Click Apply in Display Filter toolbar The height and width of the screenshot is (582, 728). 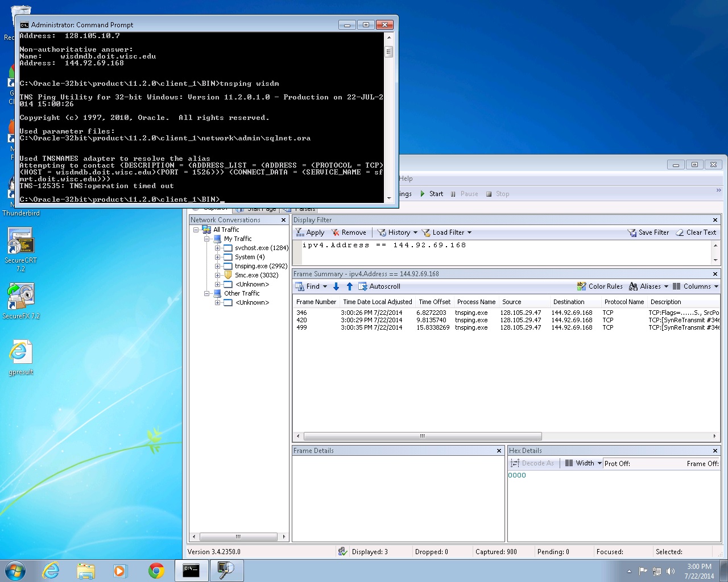click(310, 232)
